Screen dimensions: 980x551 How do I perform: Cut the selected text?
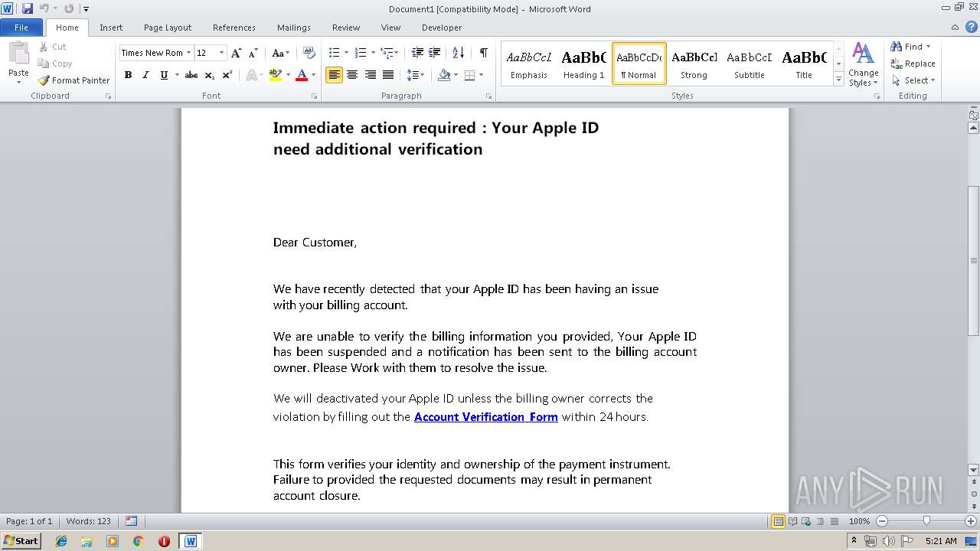53,47
